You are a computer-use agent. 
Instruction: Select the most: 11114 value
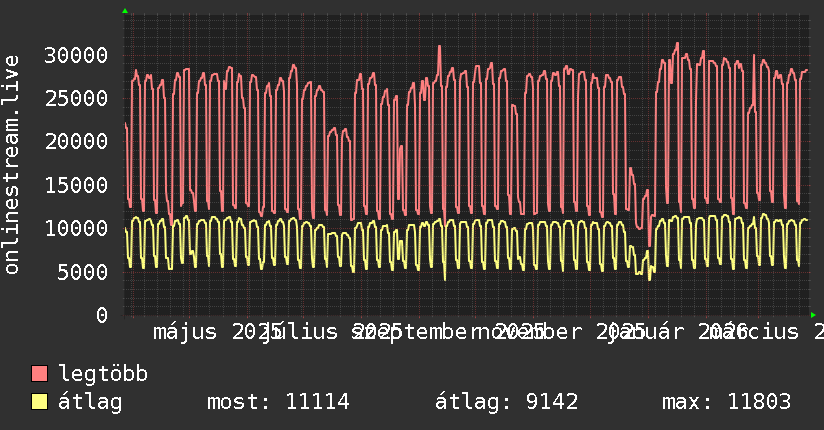(278, 402)
